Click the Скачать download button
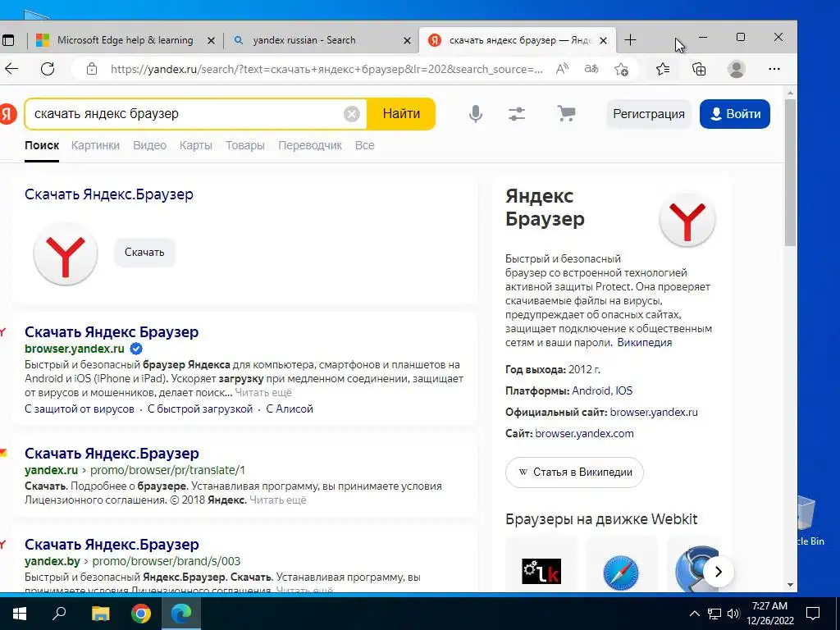The height and width of the screenshot is (630, 840). [x=144, y=253]
